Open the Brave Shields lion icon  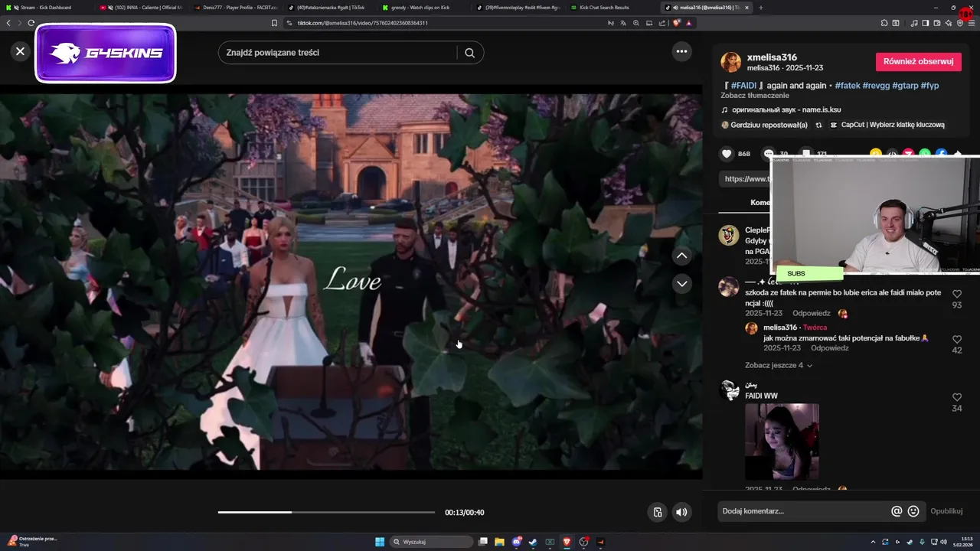[676, 23]
